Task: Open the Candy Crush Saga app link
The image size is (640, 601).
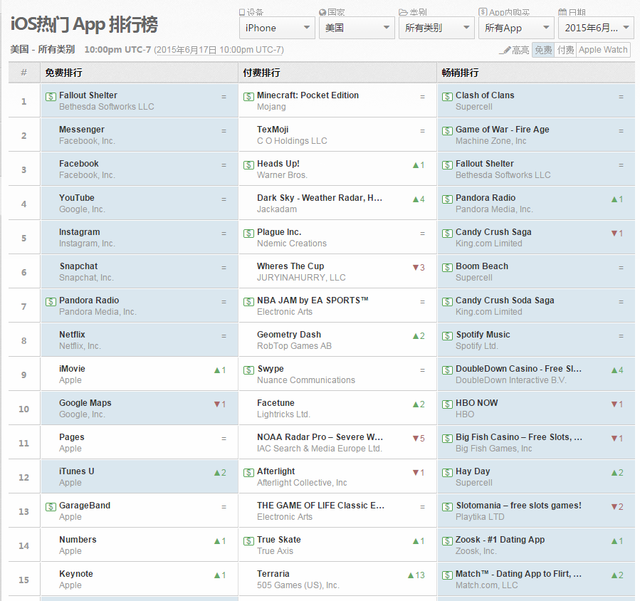Action: click(493, 232)
